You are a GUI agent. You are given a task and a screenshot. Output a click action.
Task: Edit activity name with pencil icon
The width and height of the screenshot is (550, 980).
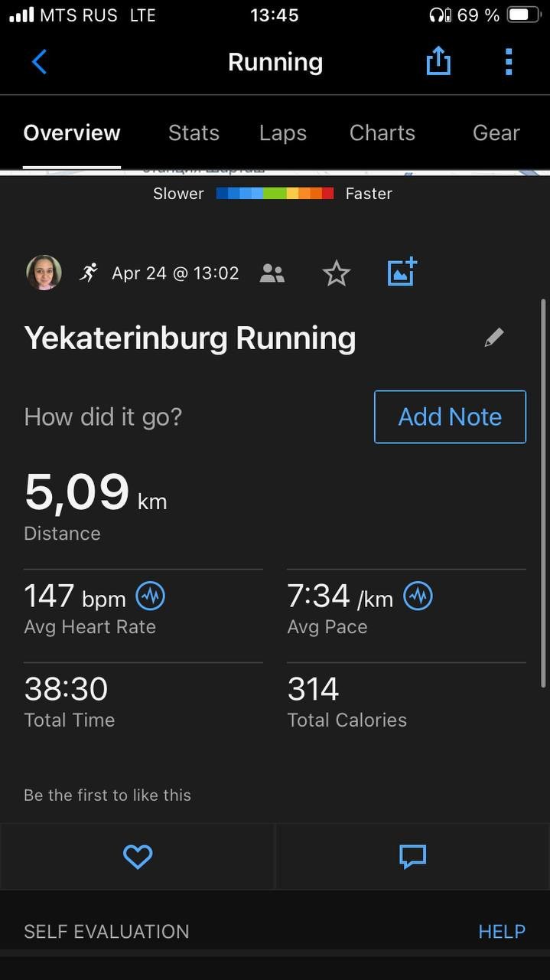(494, 338)
